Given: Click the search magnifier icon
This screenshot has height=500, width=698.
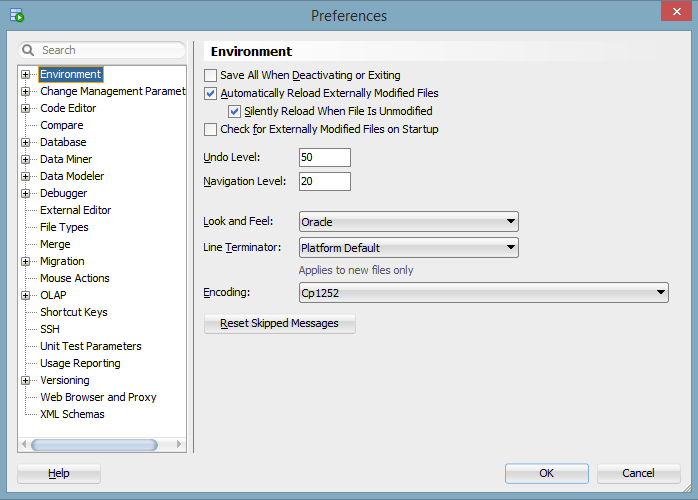Looking at the screenshot, I should click(29, 50).
